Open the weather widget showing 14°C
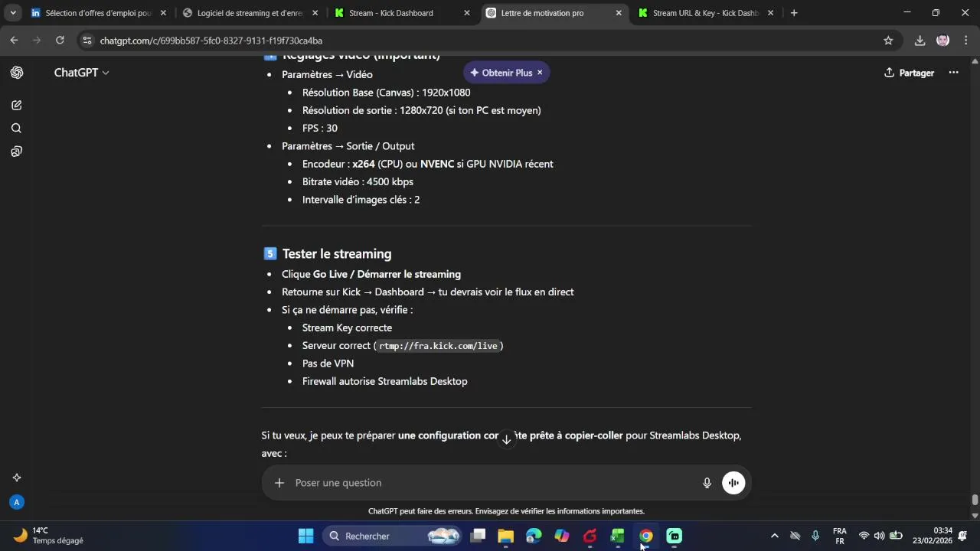This screenshot has height=551, width=980. 49,536
